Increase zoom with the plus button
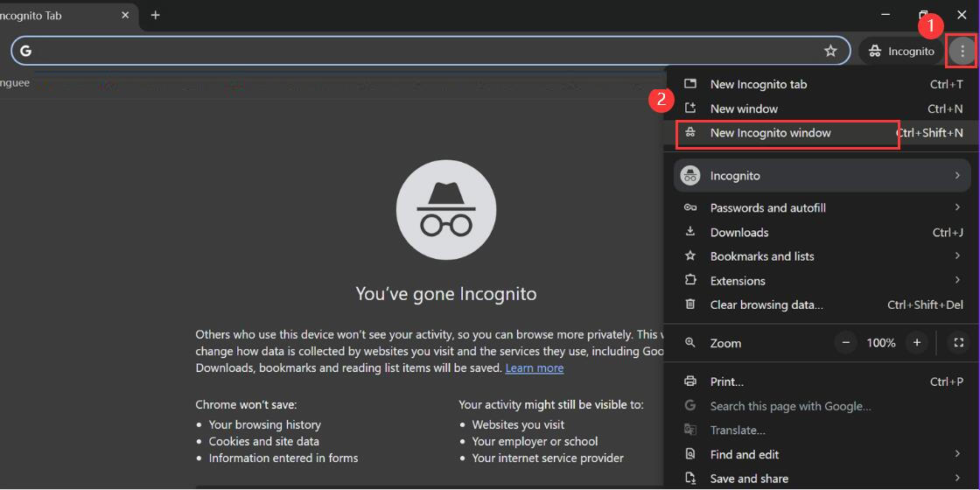Image resolution: width=980 pixels, height=490 pixels. (x=917, y=342)
